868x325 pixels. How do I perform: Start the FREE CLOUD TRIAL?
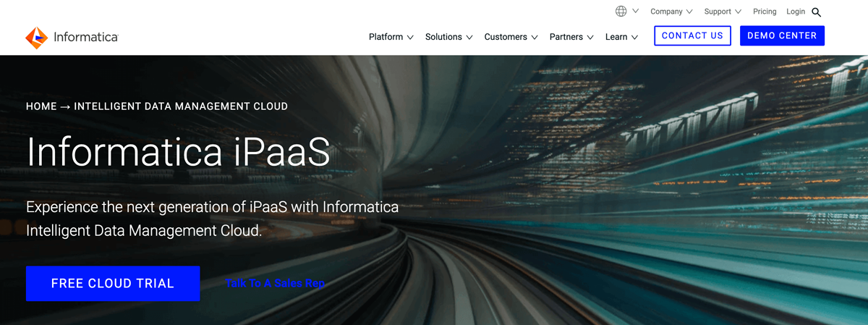click(x=113, y=284)
